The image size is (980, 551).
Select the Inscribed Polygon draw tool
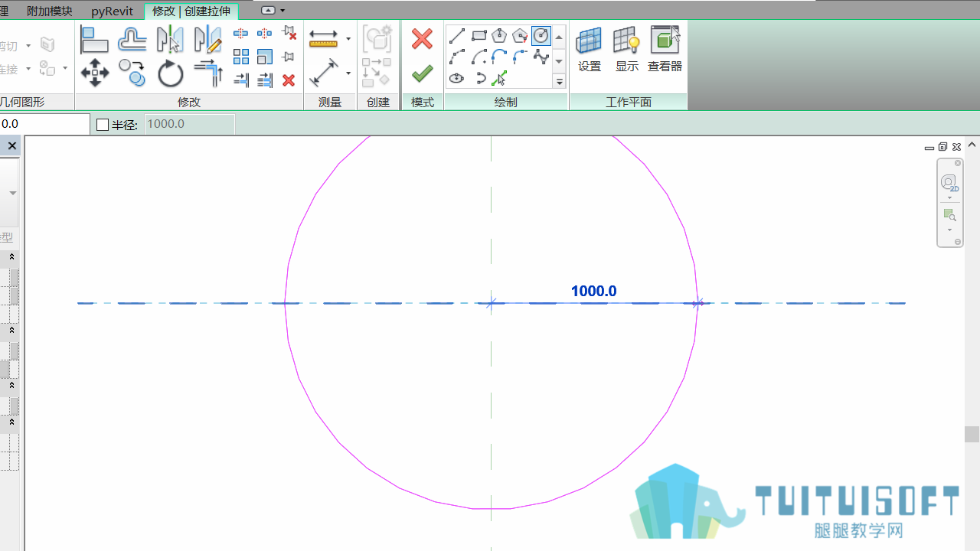pyautogui.click(x=499, y=36)
